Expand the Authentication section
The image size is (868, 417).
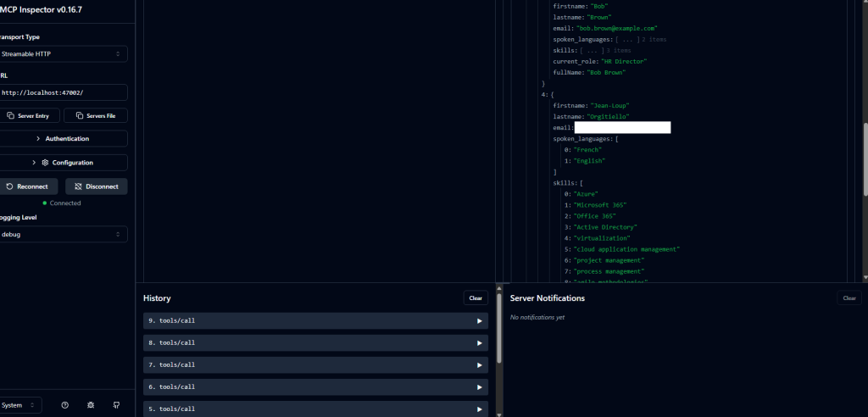click(x=62, y=138)
